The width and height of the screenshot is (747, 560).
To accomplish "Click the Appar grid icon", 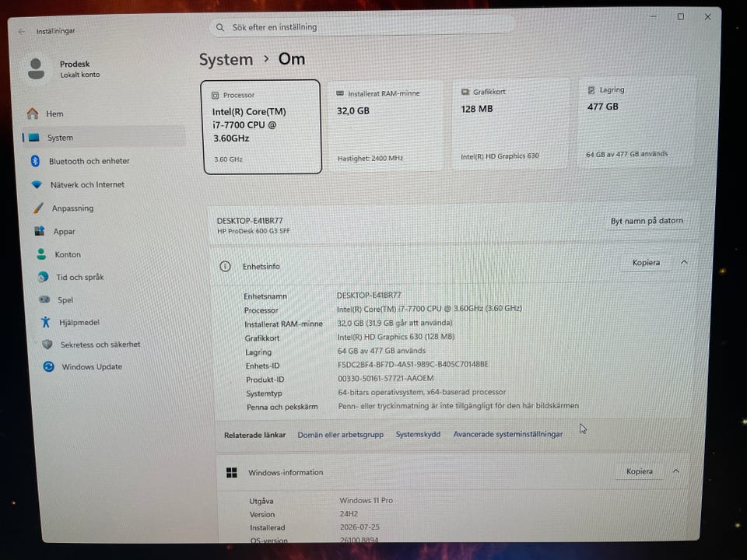I will 40,231.
